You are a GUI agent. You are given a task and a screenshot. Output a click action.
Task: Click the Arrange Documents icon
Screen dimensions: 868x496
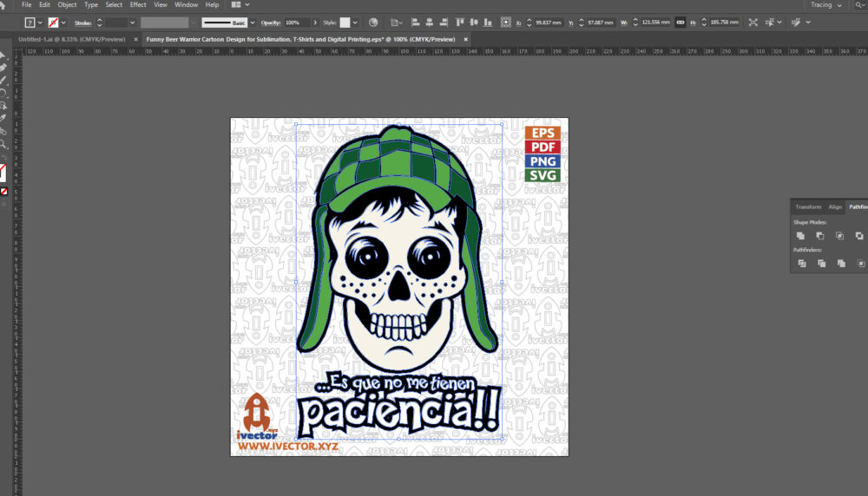(x=236, y=4)
